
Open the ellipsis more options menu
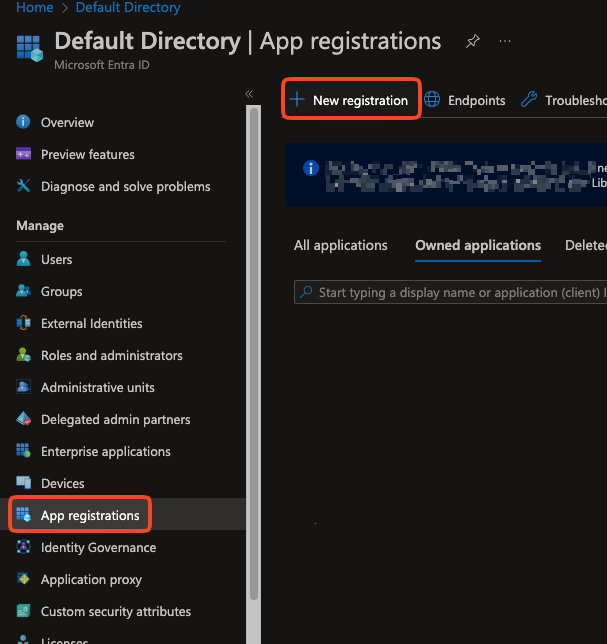coord(505,41)
